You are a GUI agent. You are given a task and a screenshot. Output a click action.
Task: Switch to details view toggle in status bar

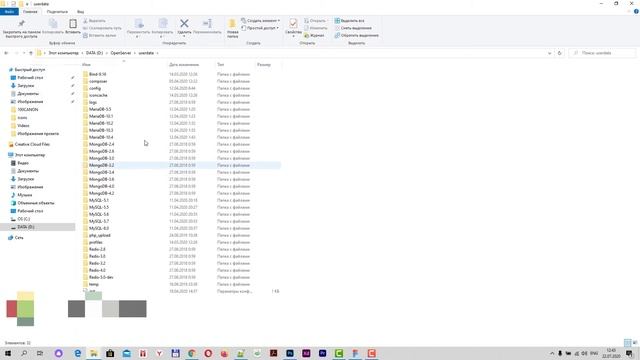(627, 343)
